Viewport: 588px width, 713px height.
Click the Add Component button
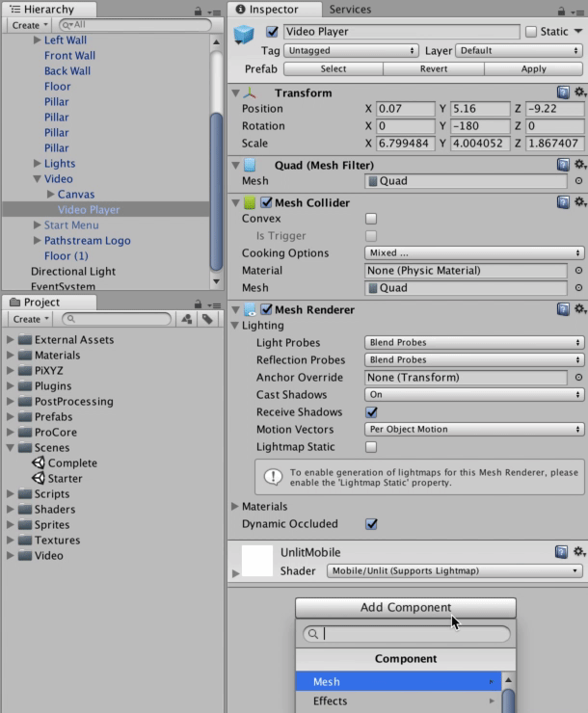tap(405, 607)
